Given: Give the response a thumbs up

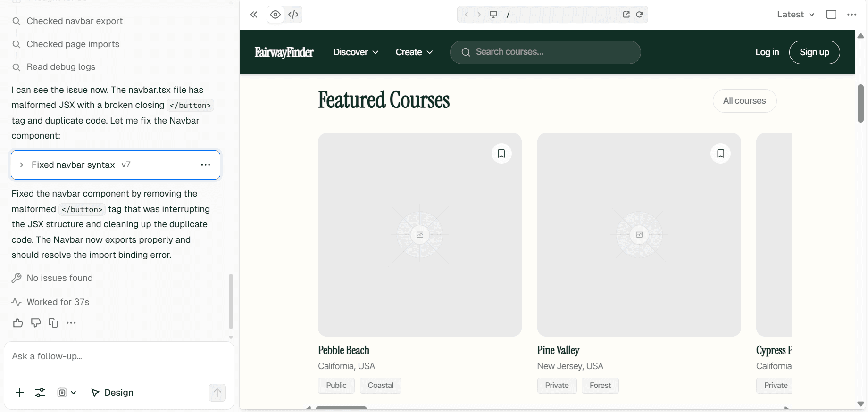Looking at the screenshot, I should (x=18, y=323).
